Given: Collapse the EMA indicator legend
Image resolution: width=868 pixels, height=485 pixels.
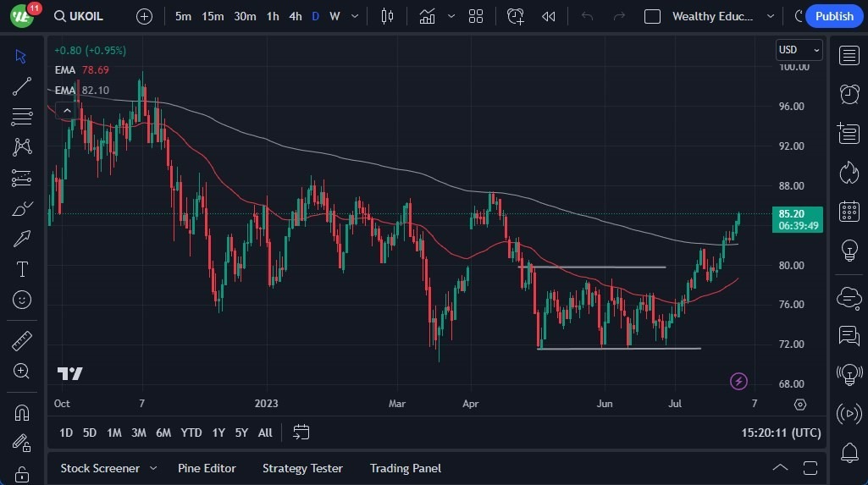Looking at the screenshot, I should click(66, 110).
